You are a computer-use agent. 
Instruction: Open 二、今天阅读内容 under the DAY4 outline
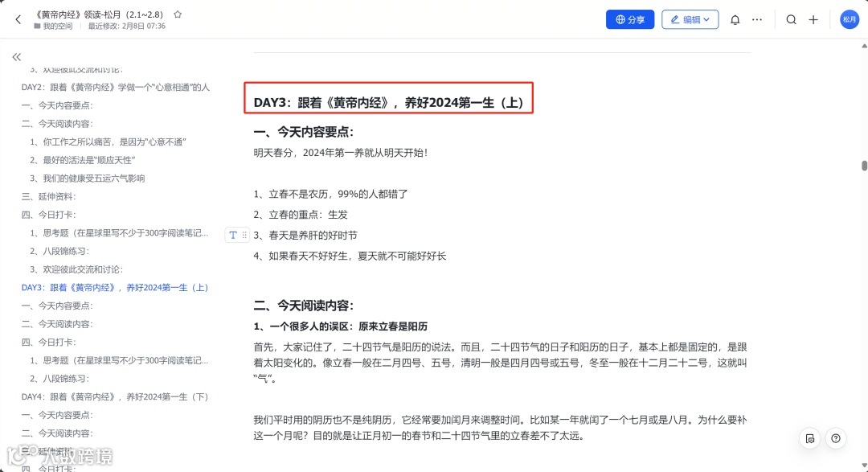point(57,433)
